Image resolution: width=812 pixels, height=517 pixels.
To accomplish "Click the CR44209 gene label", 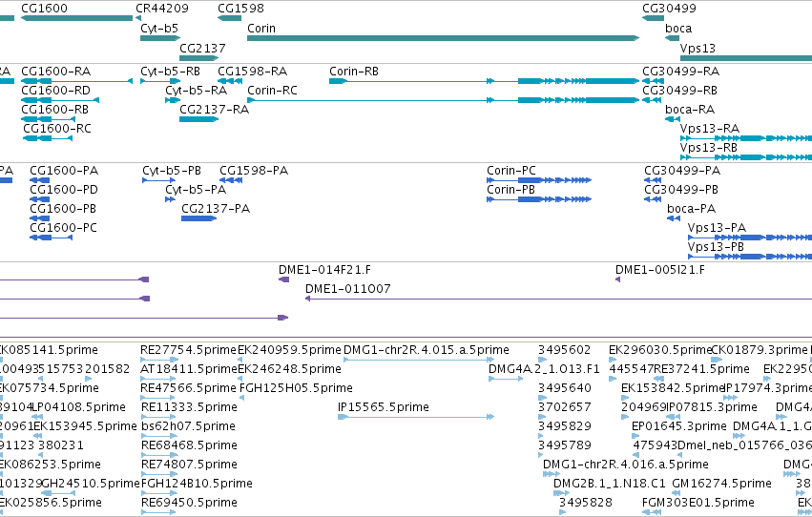I will point(161,9).
